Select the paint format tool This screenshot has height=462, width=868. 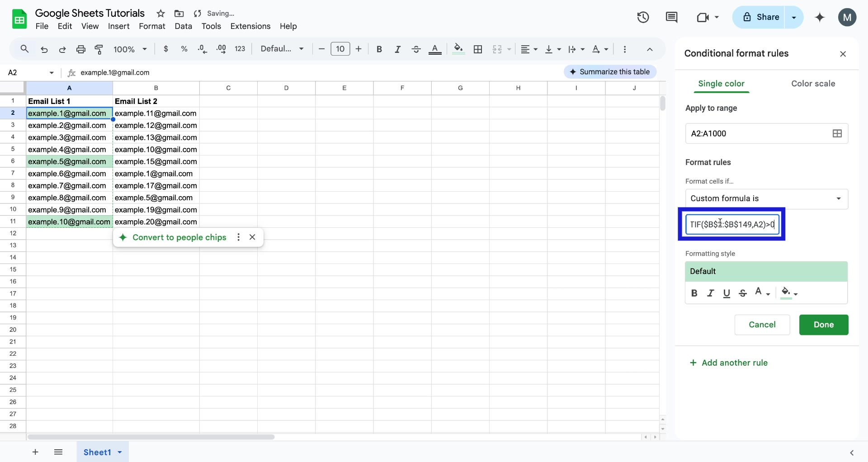click(x=99, y=49)
